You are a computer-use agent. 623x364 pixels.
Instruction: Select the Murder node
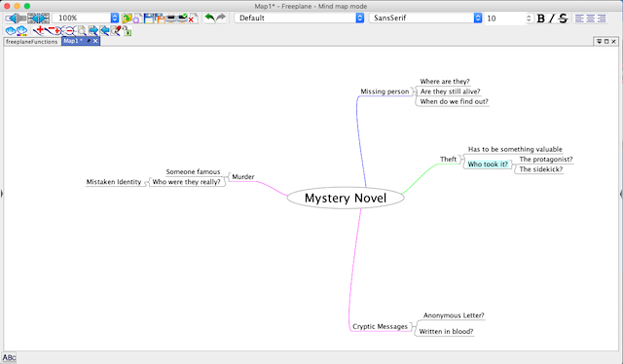point(243,177)
